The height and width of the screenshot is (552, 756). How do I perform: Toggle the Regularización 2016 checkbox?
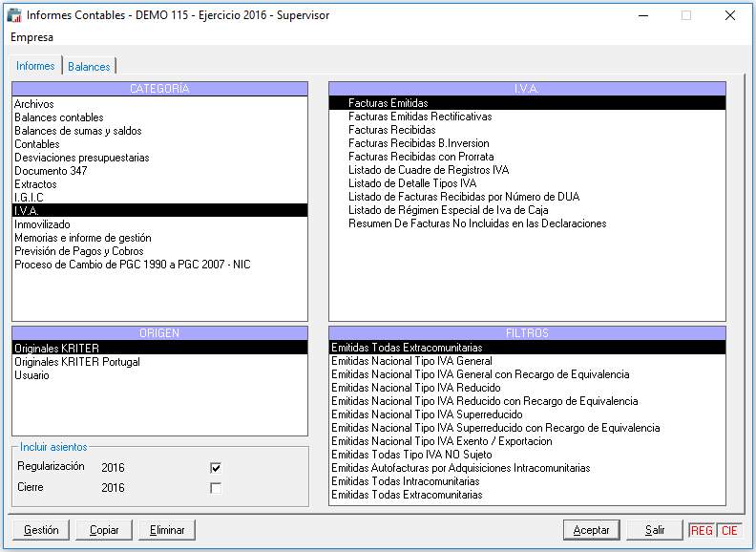tap(216, 468)
